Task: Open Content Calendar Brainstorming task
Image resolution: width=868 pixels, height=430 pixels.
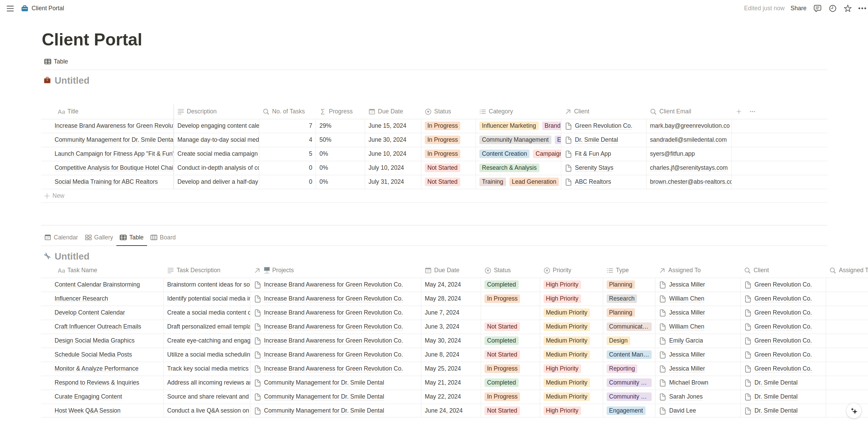Action: click(97, 285)
